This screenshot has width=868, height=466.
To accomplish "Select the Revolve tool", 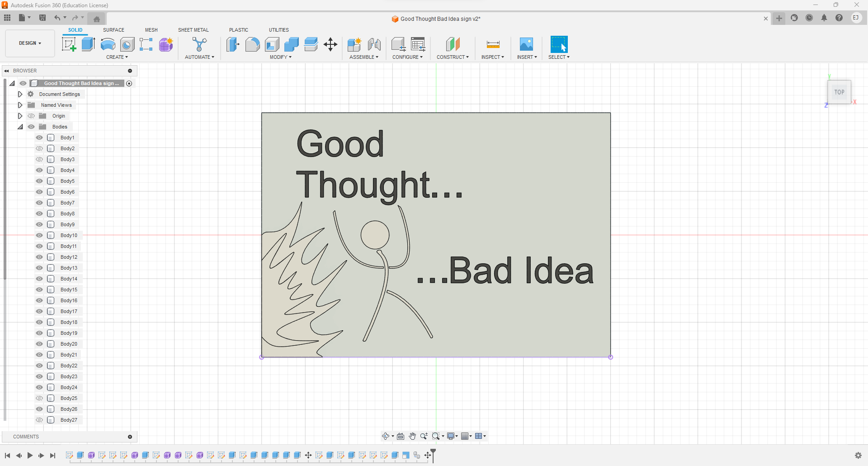I will [x=108, y=44].
